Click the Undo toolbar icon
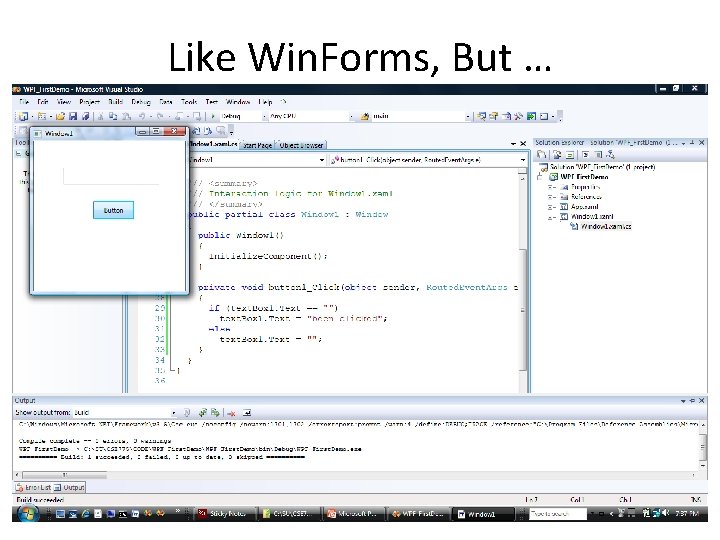 (x=142, y=117)
